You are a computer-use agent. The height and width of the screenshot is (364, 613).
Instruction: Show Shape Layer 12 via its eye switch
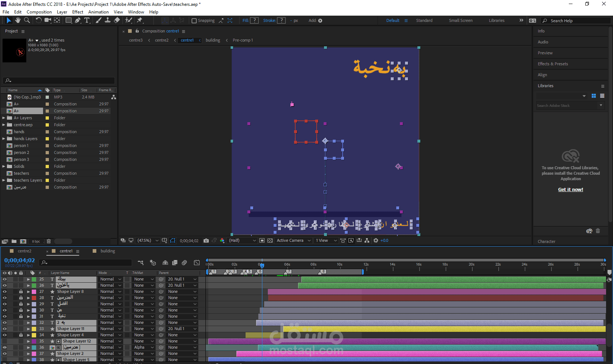[5, 341]
